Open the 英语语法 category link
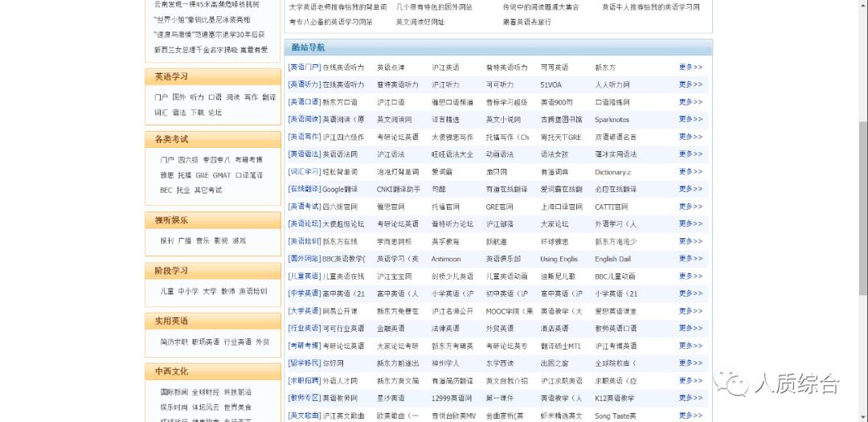 (x=305, y=154)
